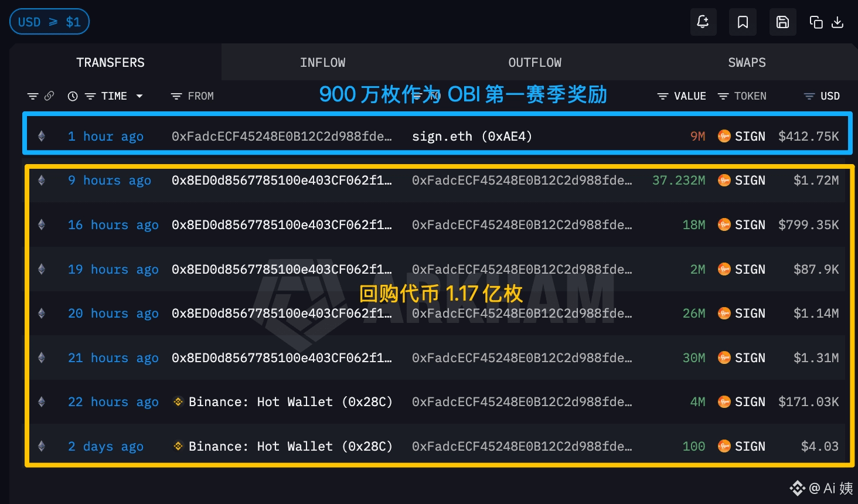
Task: Click the Ethereum icon in the 9 hours ago row
Action: tap(42, 181)
